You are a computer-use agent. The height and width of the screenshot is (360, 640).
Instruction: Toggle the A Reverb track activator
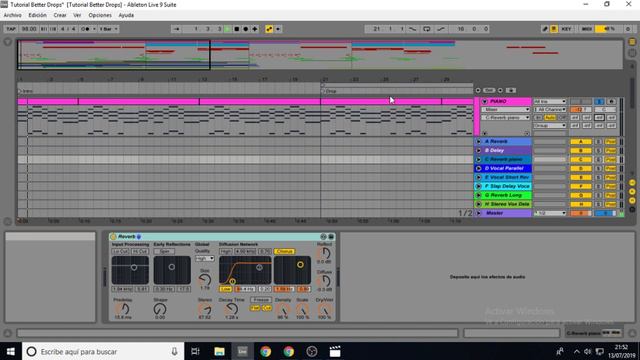pos(581,141)
